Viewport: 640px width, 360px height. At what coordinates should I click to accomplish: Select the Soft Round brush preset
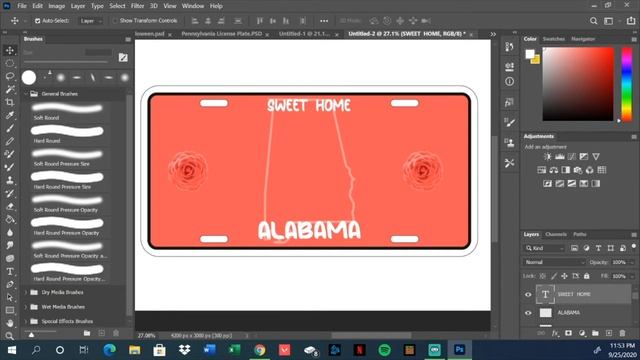67,111
